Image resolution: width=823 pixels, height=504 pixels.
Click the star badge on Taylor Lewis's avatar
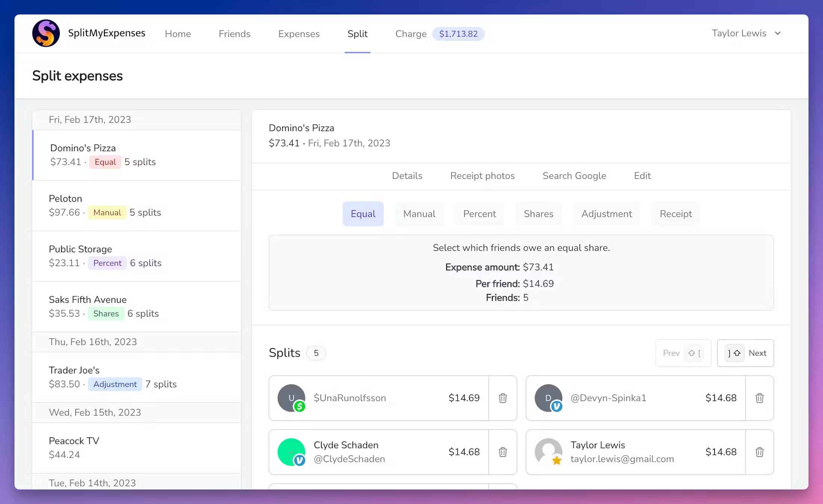click(557, 461)
